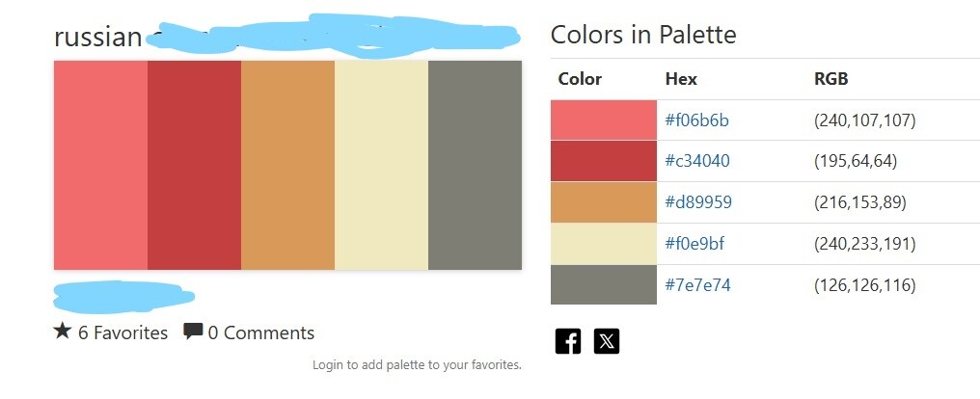
Task: Click the star Favorites icon
Action: tap(63, 332)
